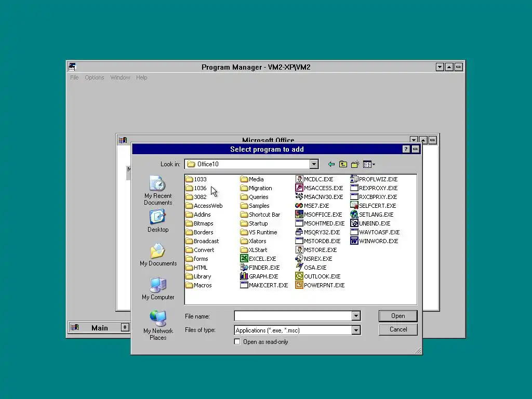
Task: Select WINWORD.EXE in the file list
Action: coord(374,241)
